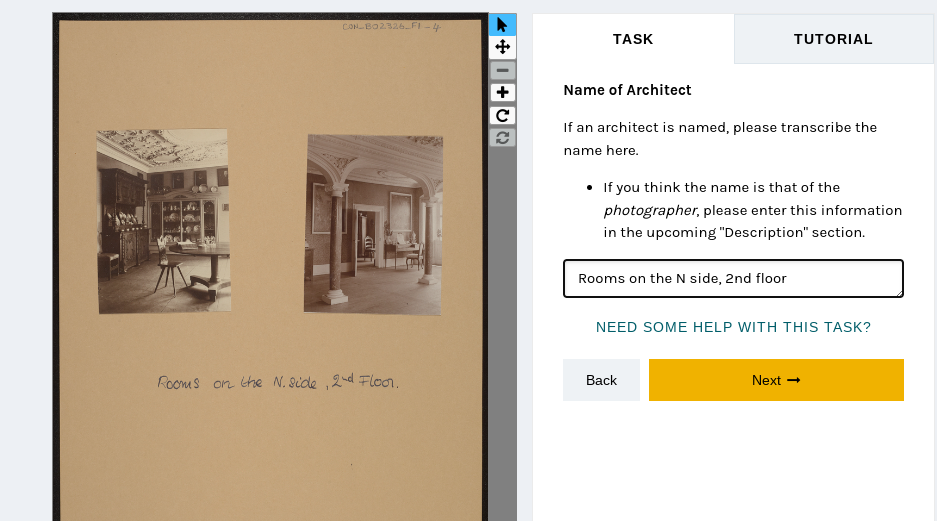Click the italic 'photographer' word in instructions
937x521 pixels.
(650, 210)
